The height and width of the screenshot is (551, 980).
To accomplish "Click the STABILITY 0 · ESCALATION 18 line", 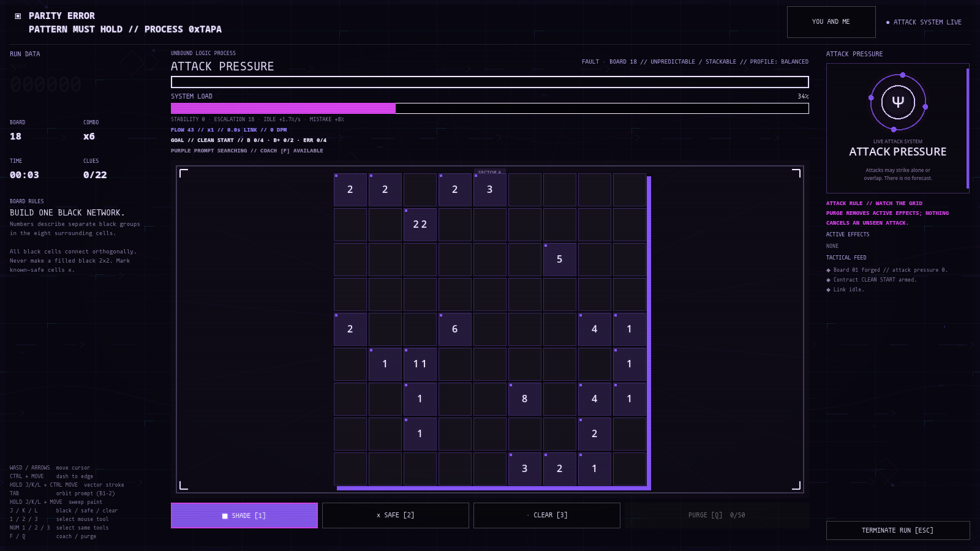I will [257, 119].
